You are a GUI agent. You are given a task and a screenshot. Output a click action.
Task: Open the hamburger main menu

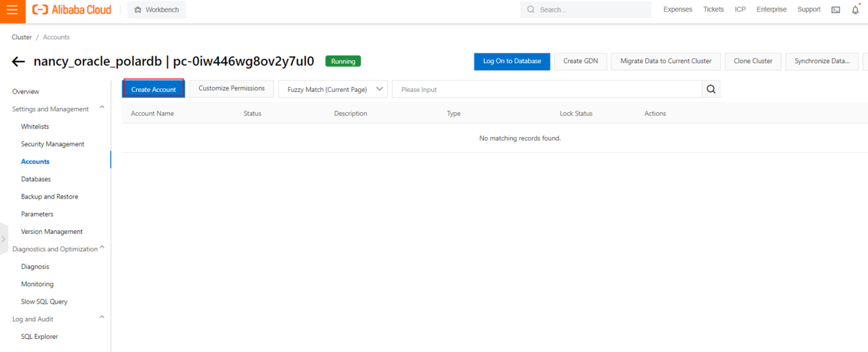pos(12,10)
